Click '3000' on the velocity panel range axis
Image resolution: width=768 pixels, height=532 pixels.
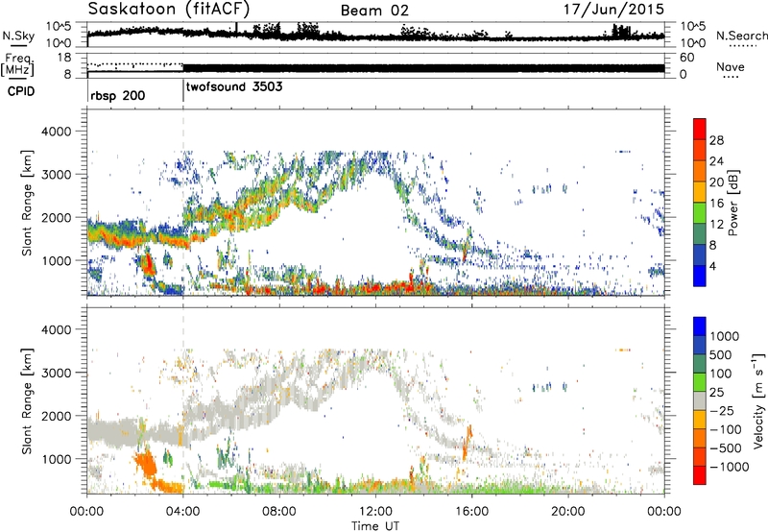57,373
